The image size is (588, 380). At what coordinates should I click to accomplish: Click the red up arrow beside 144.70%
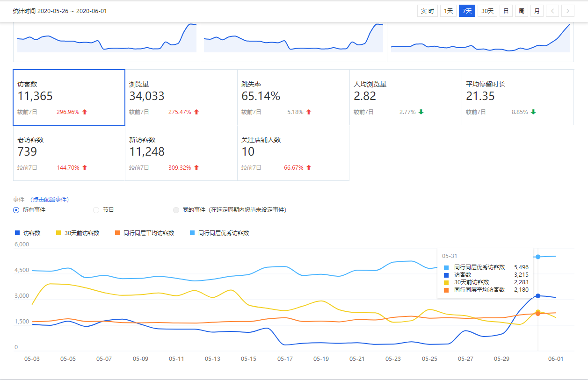[85, 168]
